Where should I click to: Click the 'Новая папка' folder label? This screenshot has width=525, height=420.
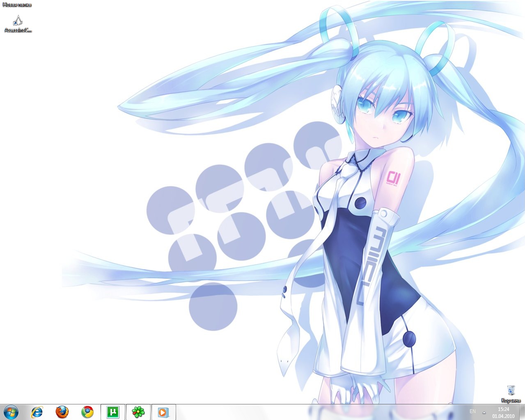pyautogui.click(x=17, y=5)
